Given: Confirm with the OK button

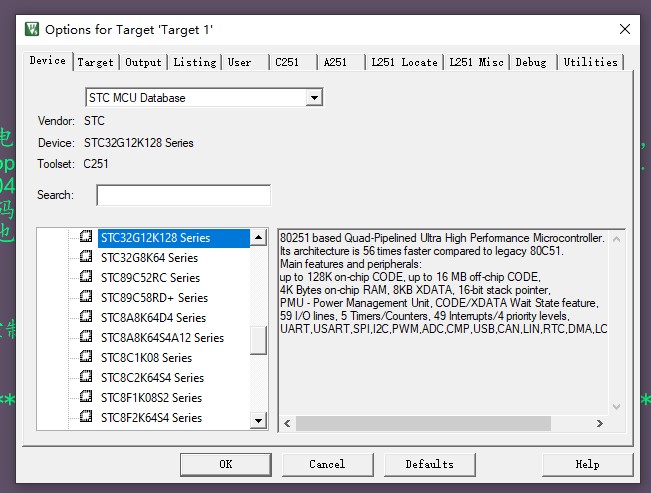Looking at the screenshot, I should pyautogui.click(x=226, y=464).
